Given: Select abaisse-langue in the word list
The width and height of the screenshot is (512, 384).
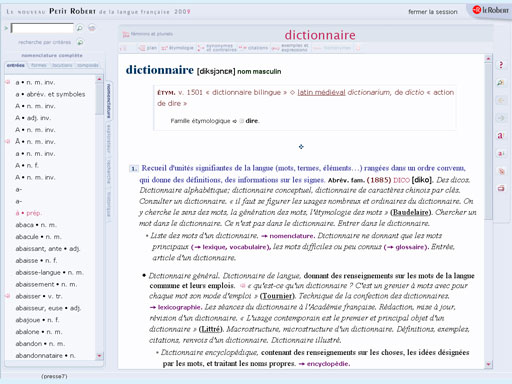Looking at the screenshot, I should click(x=49, y=272).
